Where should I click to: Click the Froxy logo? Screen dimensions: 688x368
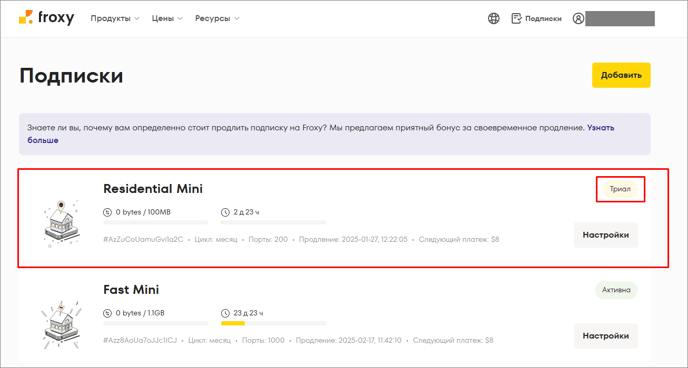tap(46, 18)
